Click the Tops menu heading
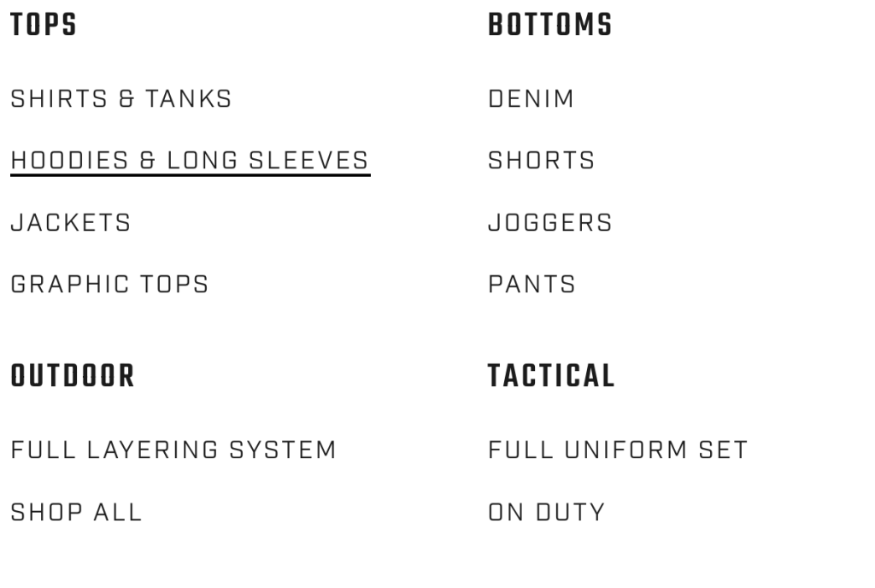The image size is (875, 588). pos(44,26)
